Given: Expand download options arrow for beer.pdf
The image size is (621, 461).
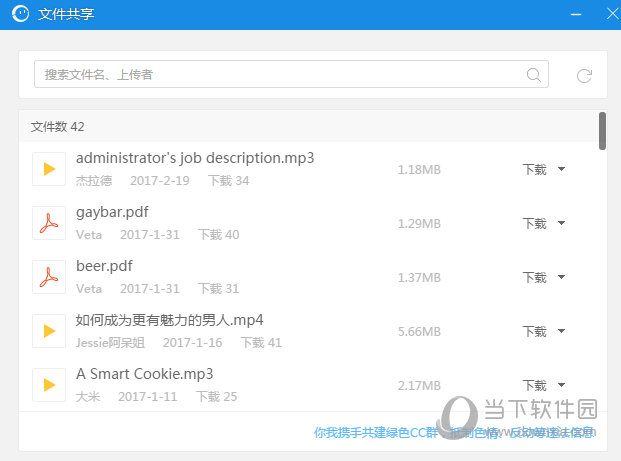Looking at the screenshot, I should pyautogui.click(x=561, y=277).
